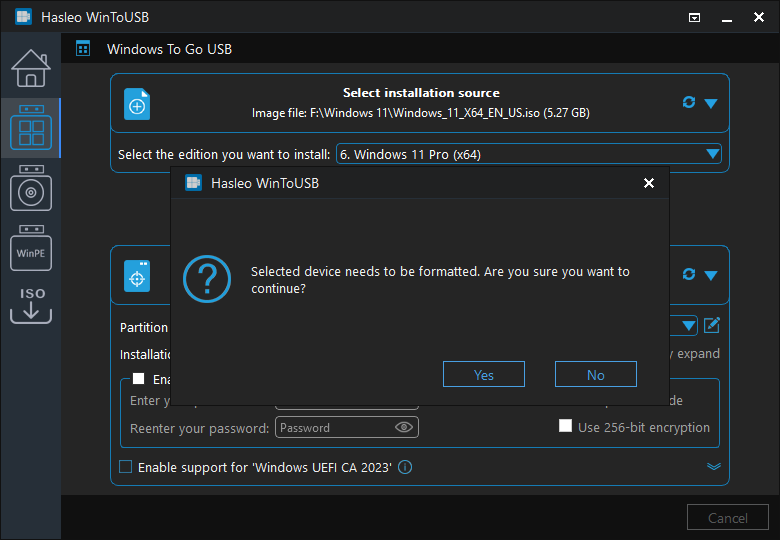Open the Home page in the sidebar
The image size is (780, 540).
(31, 68)
